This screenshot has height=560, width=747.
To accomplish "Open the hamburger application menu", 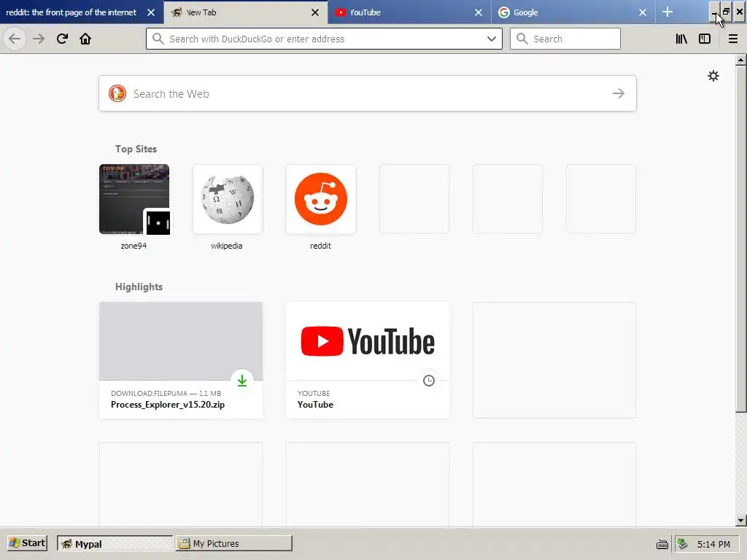I will (733, 39).
